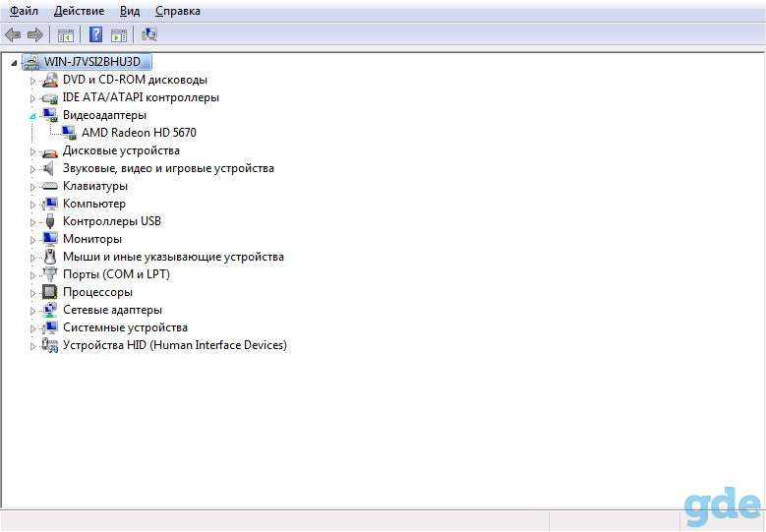This screenshot has height=532, width=766.
Task: Expand Порты (COM и LPT)
Action: coord(32,275)
